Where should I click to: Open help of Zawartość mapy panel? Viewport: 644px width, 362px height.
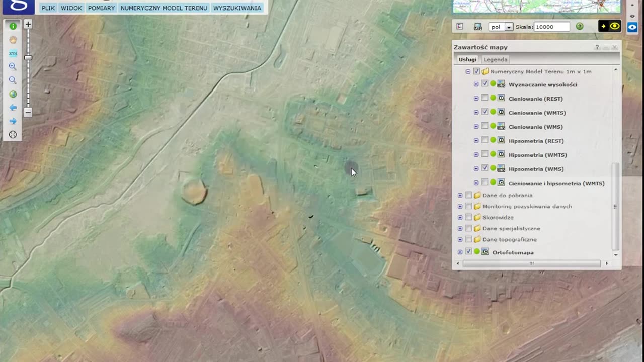597,47
